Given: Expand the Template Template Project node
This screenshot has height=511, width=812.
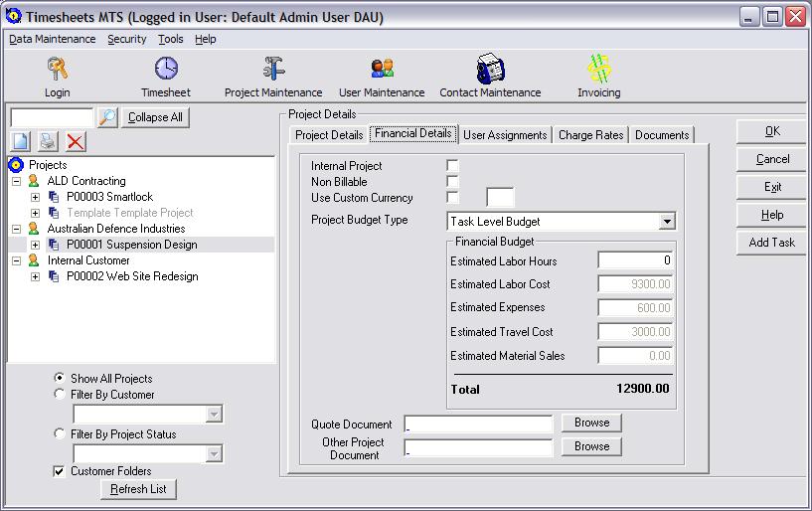Looking at the screenshot, I should 35,213.
